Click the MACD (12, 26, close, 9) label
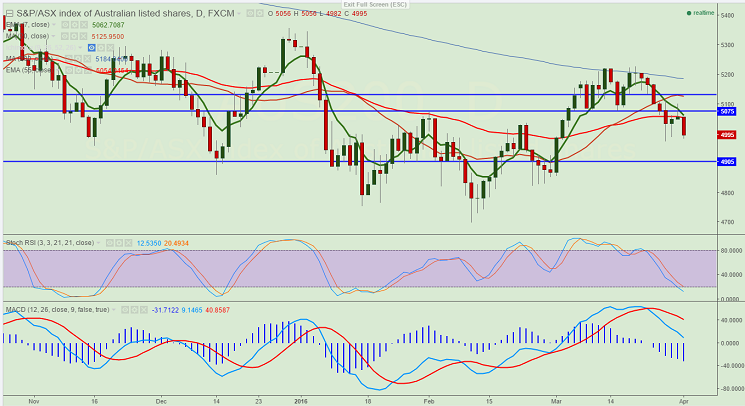Viewport: 745px width, 406px height. (x=57, y=310)
